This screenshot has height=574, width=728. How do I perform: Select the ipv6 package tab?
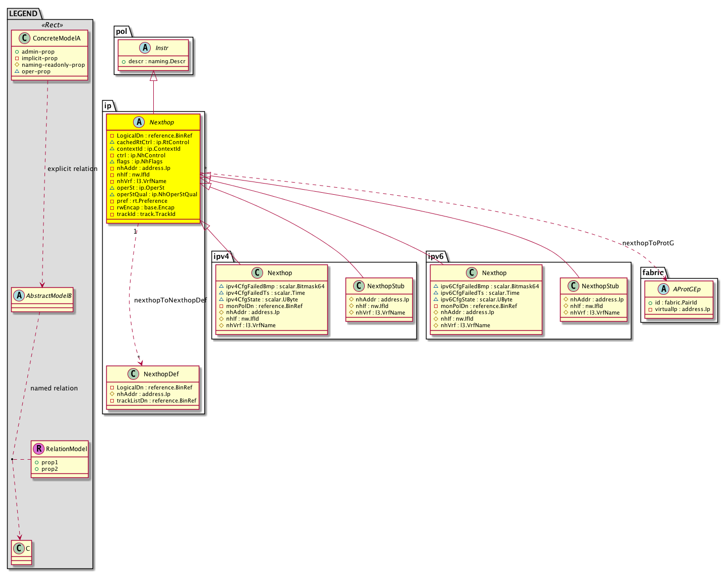(436, 256)
